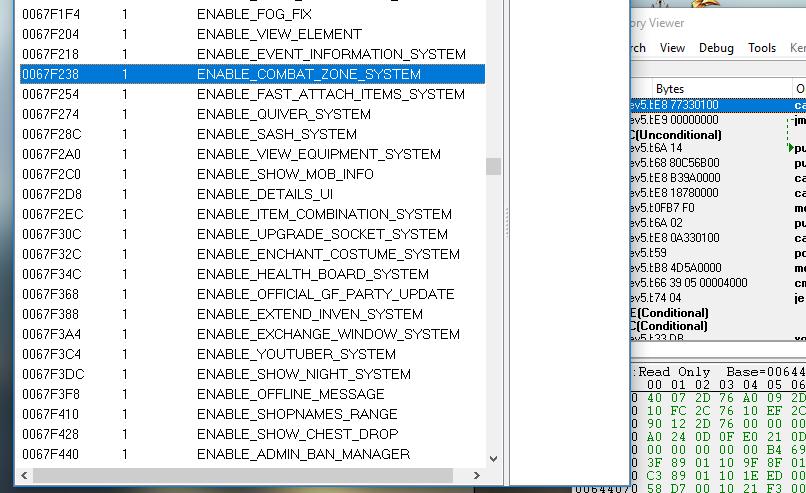Select the ENABLE_VIEW_EQUIPMENT_SYSTEM row
The height and width of the screenshot is (493, 806).
[x=252, y=154]
